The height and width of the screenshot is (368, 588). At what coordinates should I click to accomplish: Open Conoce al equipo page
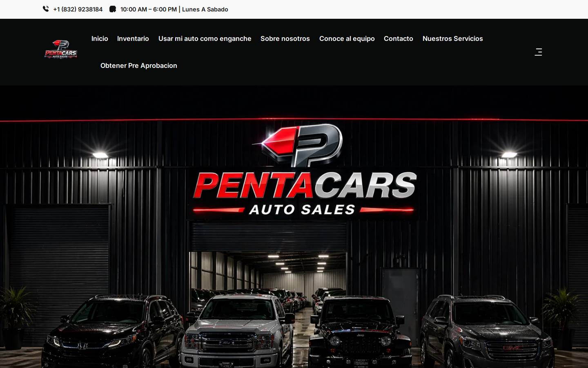click(347, 38)
